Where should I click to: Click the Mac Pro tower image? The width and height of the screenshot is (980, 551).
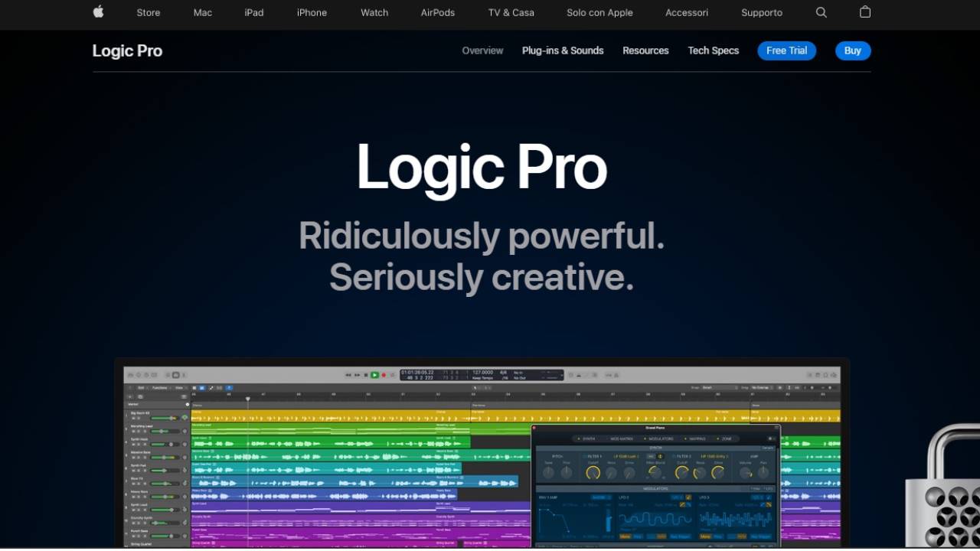[942, 486]
